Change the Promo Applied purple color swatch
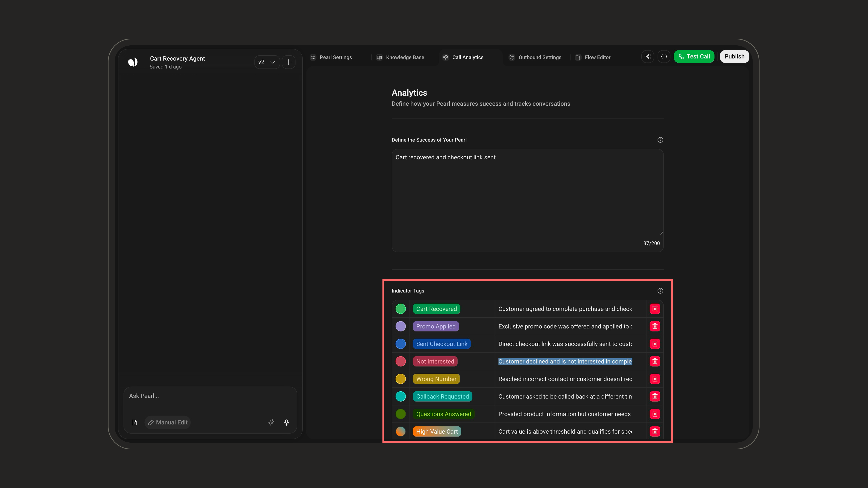The image size is (868, 488). [x=401, y=326]
